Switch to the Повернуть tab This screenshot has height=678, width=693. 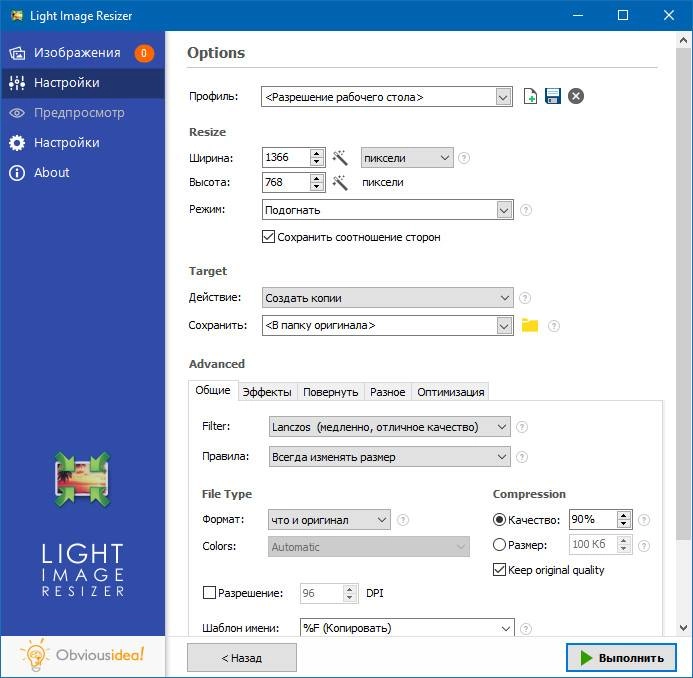(x=330, y=392)
